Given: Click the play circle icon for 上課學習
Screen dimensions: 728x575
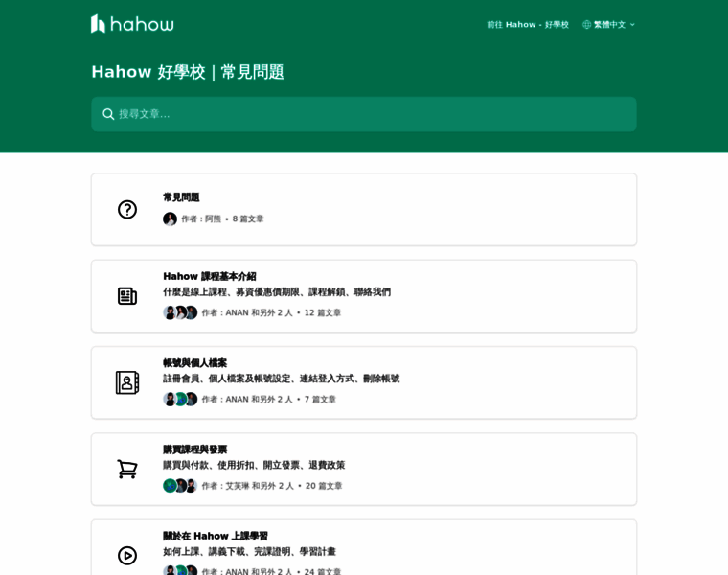Looking at the screenshot, I should (127, 556).
